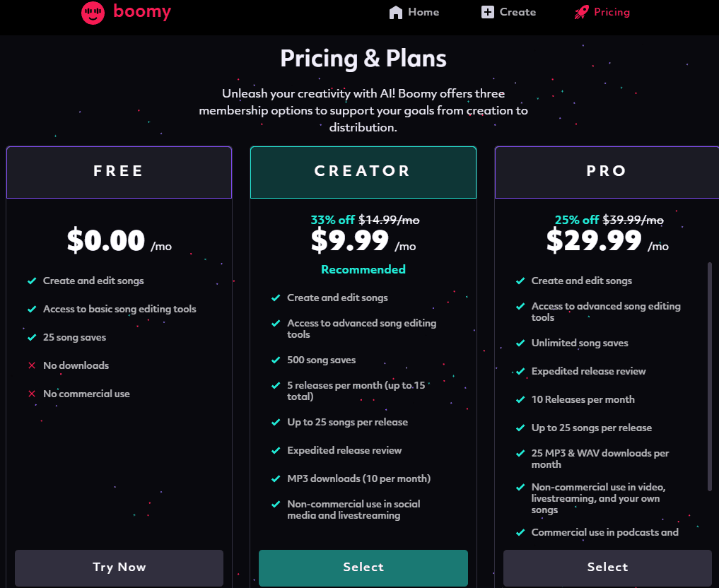719x588 pixels.
Task: Click the Pro features list scrollbar
Action: (x=709, y=376)
